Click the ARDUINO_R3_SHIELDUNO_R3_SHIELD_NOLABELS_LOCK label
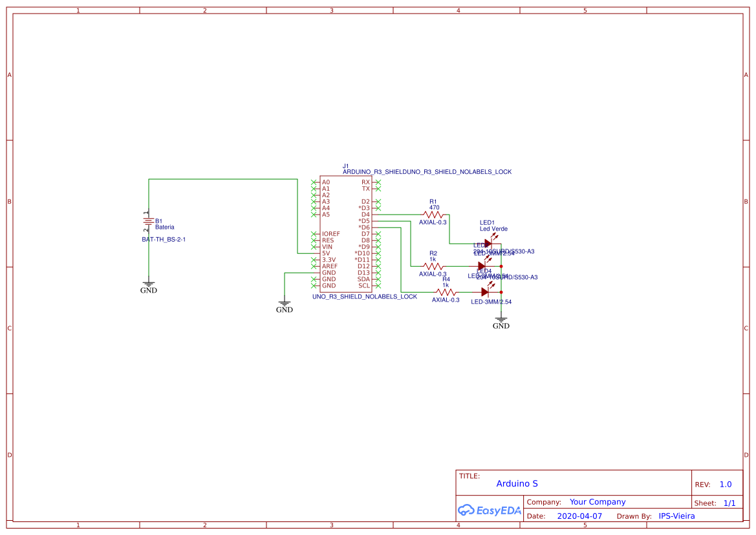This screenshot has height=535, width=756. (427, 172)
